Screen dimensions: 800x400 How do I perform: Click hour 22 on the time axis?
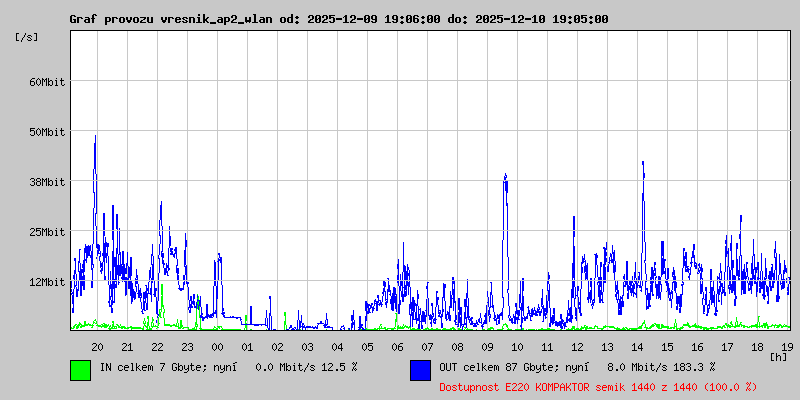[x=158, y=347]
